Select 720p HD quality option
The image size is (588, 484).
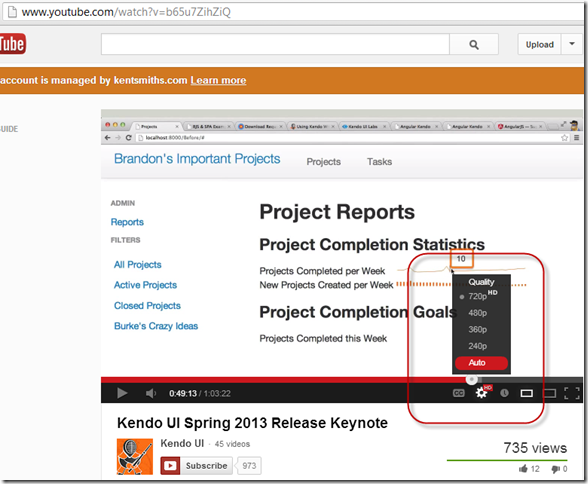click(482, 296)
